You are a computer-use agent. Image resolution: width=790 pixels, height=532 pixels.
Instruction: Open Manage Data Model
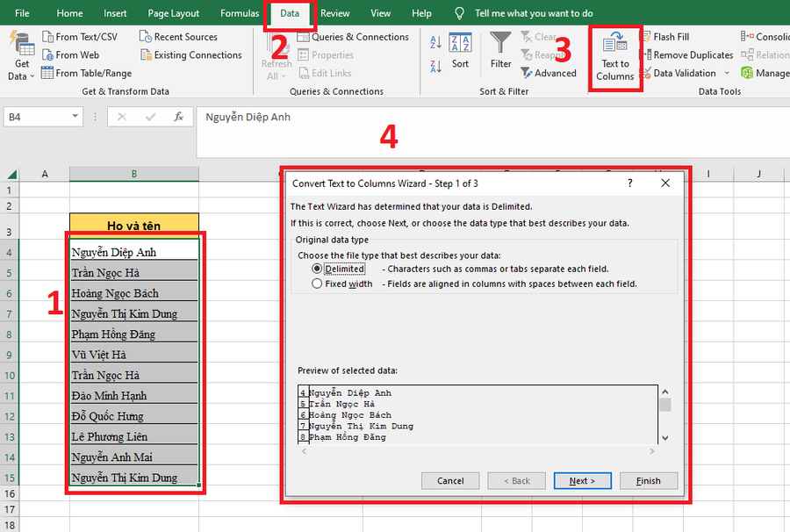pos(765,73)
